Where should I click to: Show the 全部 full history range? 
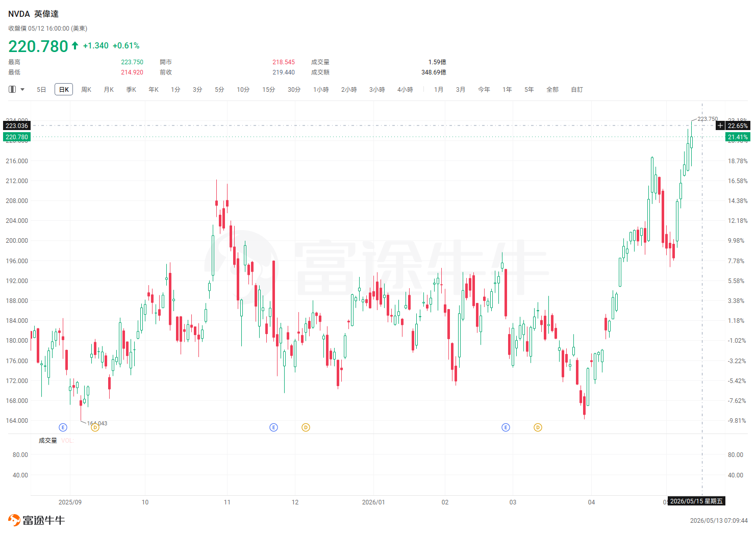(x=552, y=90)
